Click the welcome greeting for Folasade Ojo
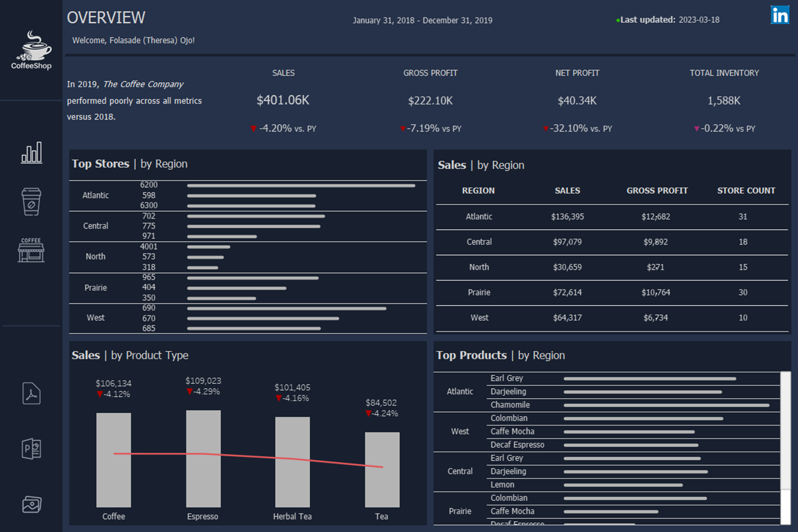Viewport: 798px width, 532px height. pyautogui.click(x=133, y=40)
